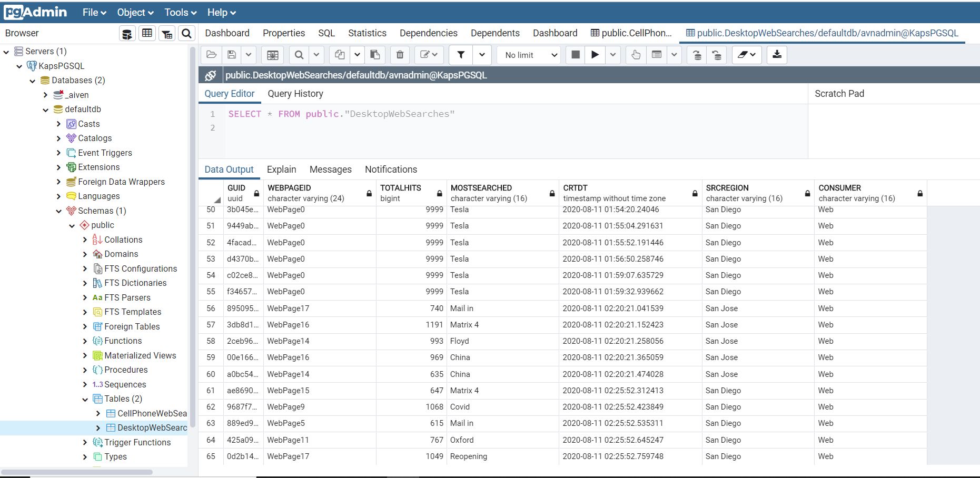Click the Download CSV icon

pyautogui.click(x=777, y=55)
